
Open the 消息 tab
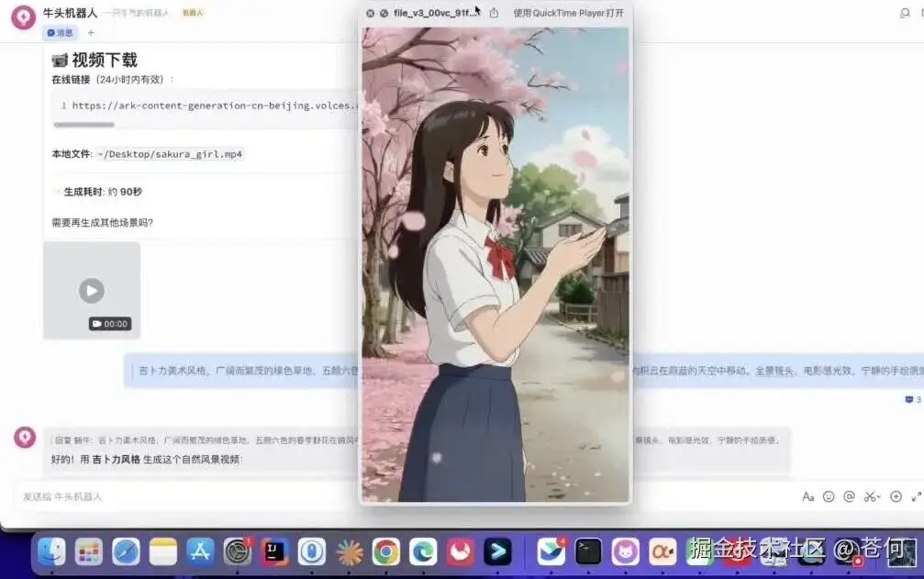point(60,33)
